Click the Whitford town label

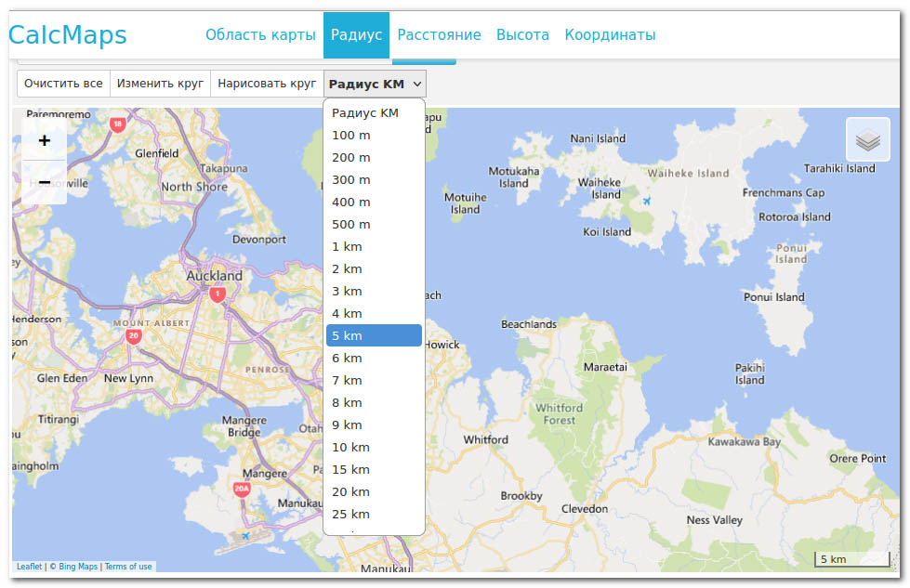(486, 439)
